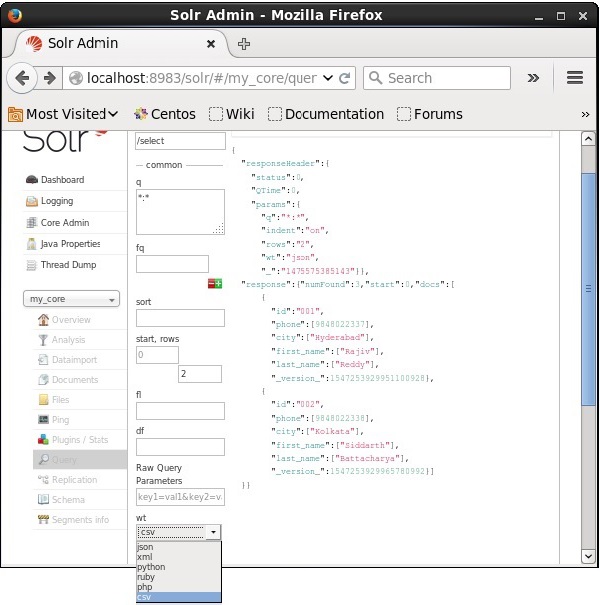Click the Ping monitor icon
The height and width of the screenshot is (605, 600).
[43, 419]
